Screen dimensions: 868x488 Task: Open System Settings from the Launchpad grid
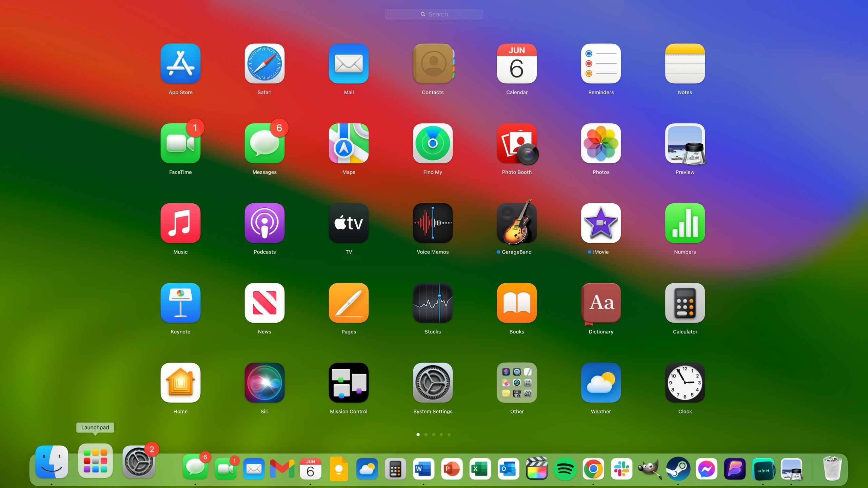(x=433, y=383)
